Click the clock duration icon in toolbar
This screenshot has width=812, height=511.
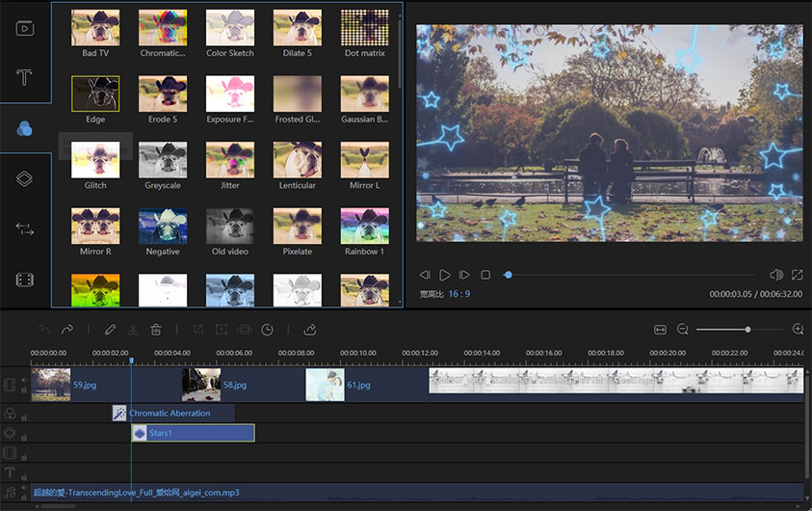[x=267, y=330]
